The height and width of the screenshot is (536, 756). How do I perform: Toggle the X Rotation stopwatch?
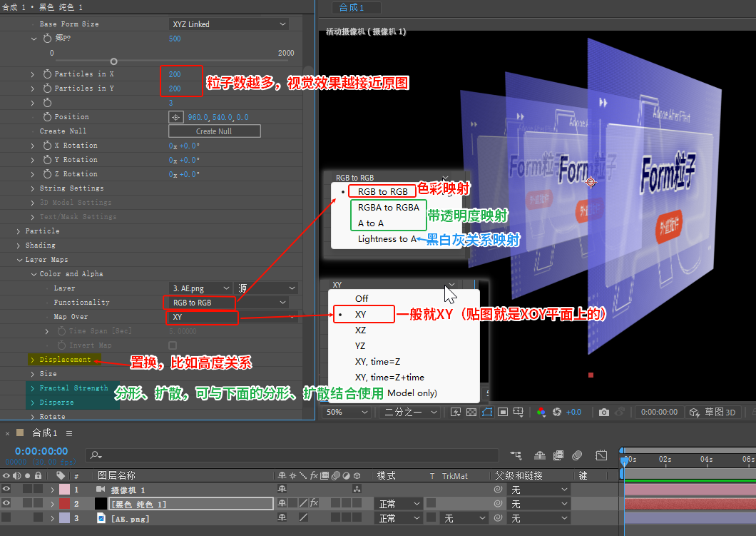(47, 145)
